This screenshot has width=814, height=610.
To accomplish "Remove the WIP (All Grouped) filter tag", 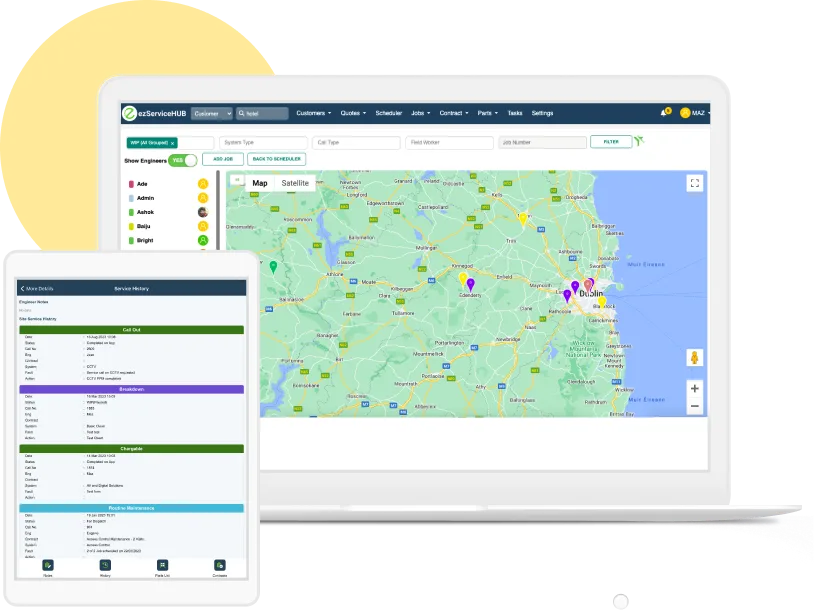I will (172, 143).
